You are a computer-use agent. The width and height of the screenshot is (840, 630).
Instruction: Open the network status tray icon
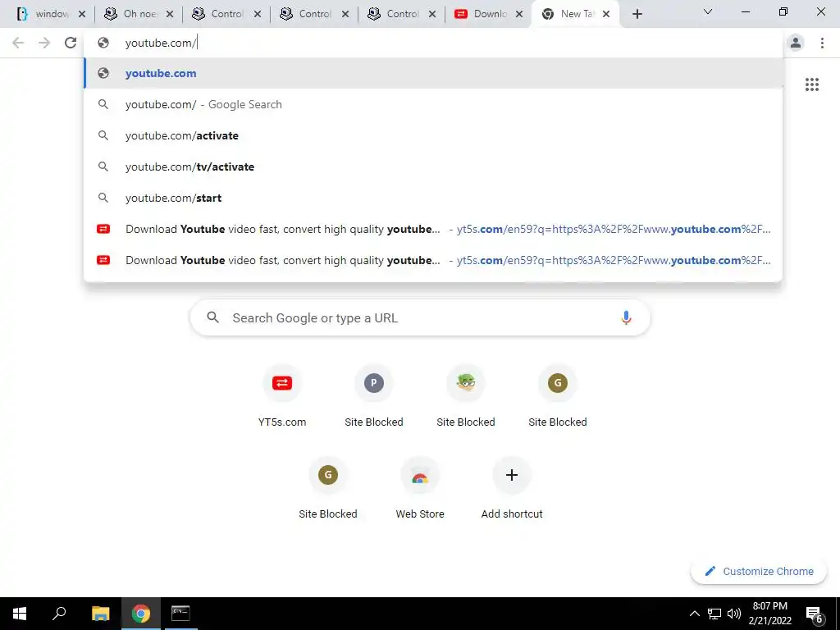coord(714,614)
